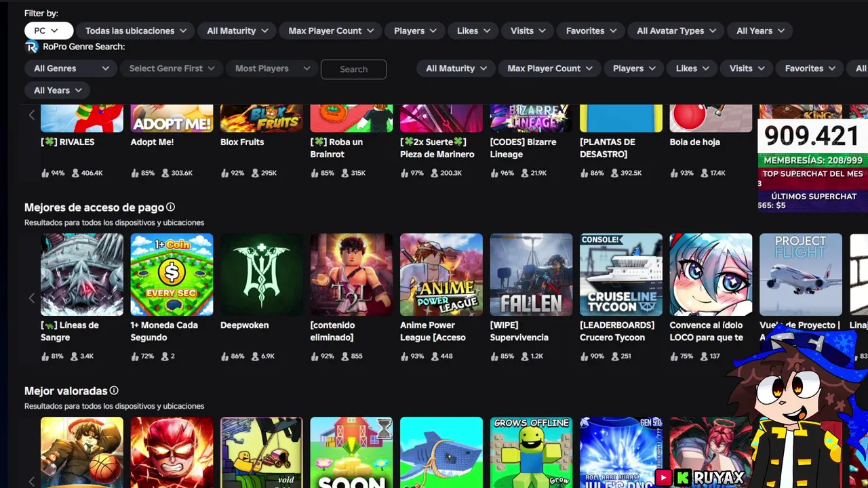Open the Project Flight thumbnail
Image resolution: width=868 pixels, height=488 pixels.
801,274
